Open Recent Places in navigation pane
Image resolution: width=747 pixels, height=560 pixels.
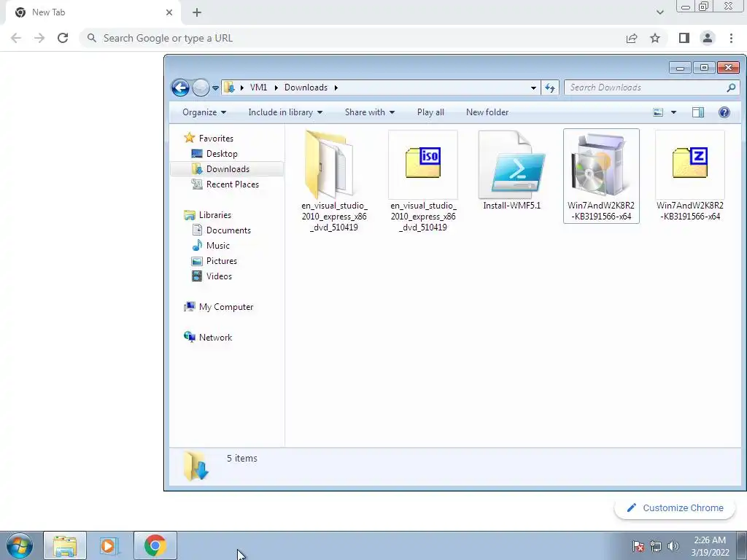233,184
